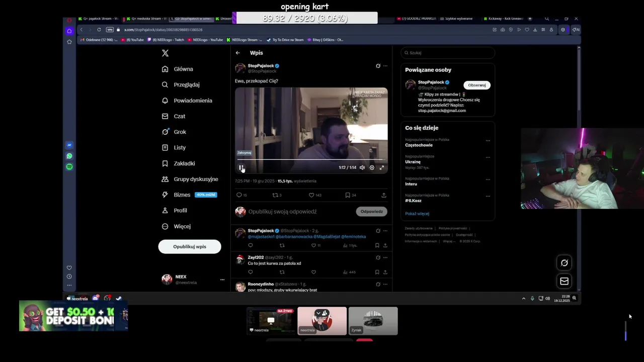Open Messenger in the browser sidebar

pos(69,145)
